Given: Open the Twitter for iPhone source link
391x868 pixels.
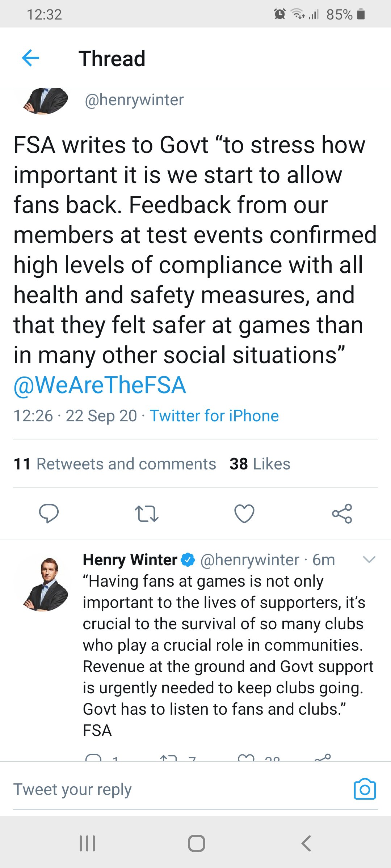Looking at the screenshot, I should click(x=214, y=416).
